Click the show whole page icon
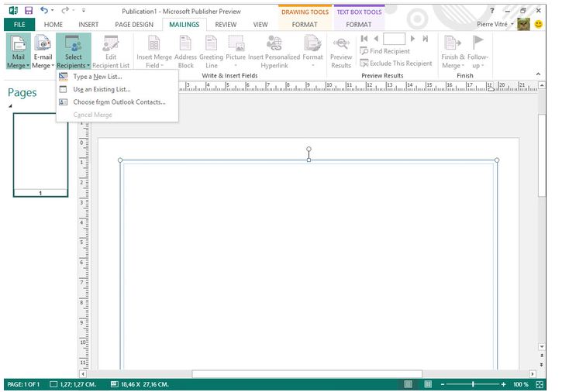Viewport: 562px width, 392px height. tap(539, 384)
